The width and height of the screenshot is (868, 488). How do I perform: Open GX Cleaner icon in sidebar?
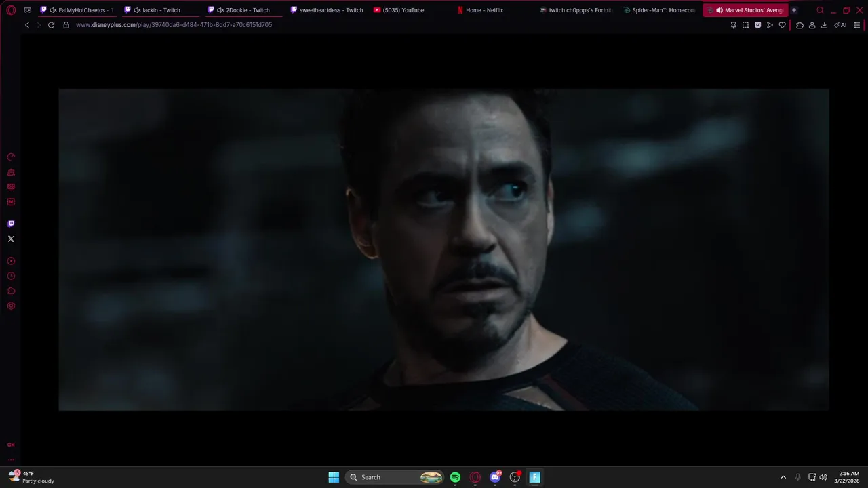[11, 172]
